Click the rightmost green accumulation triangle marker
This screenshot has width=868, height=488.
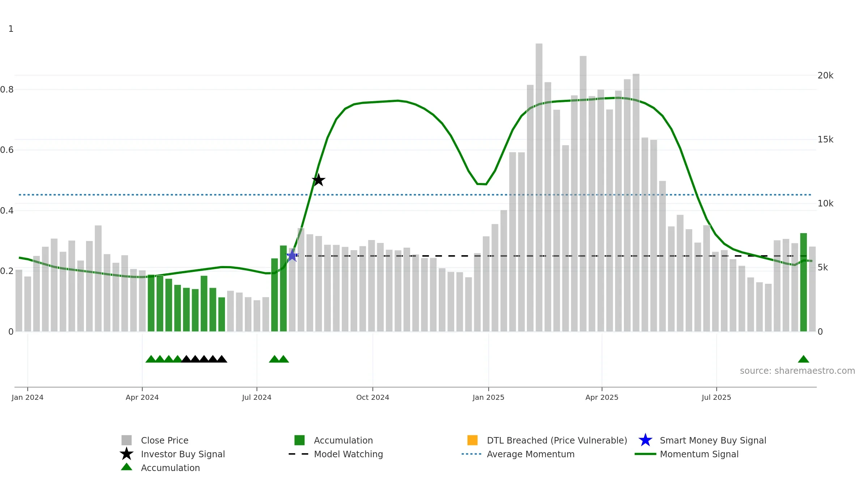coord(803,359)
